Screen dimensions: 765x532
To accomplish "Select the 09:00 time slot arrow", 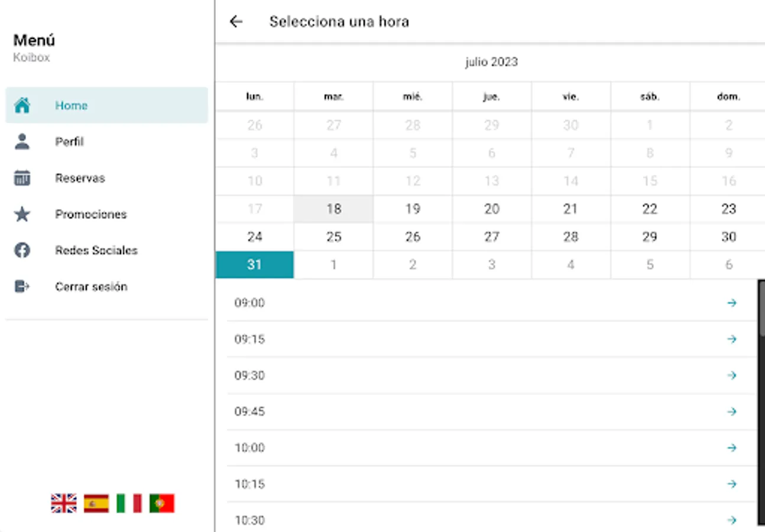I will (732, 303).
